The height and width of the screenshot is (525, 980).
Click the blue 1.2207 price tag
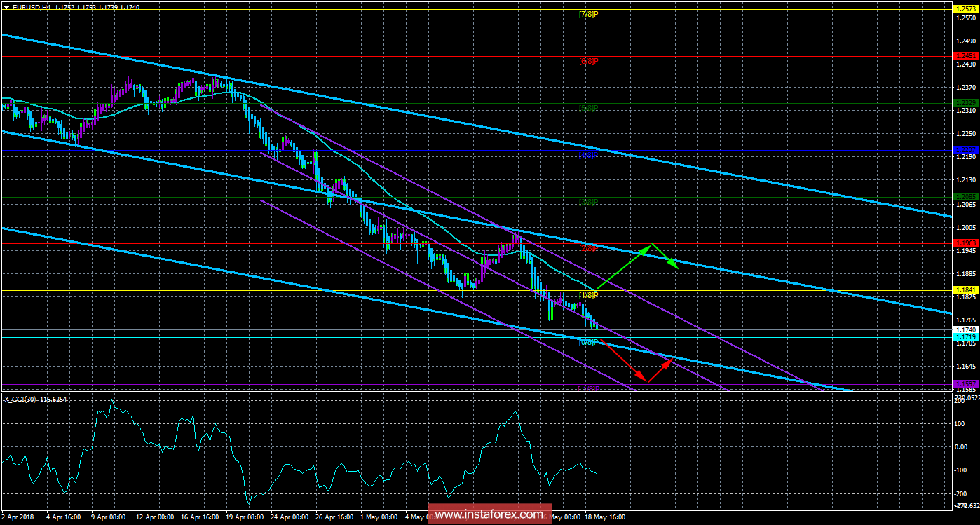(x=965, y=150)
